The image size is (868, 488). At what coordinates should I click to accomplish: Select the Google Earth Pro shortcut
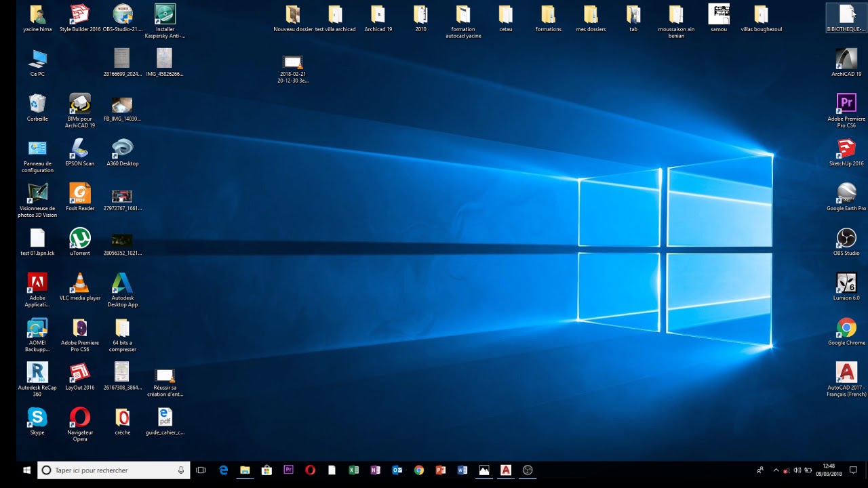[x=846, y=197]
